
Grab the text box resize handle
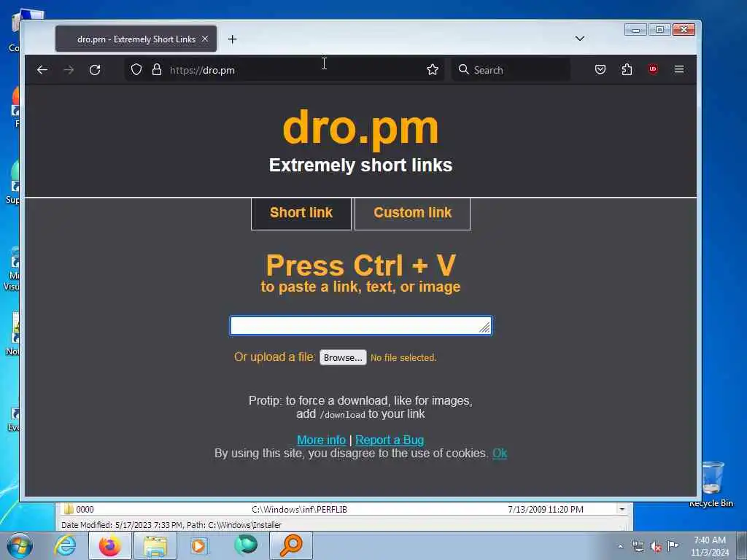[484, 327]
